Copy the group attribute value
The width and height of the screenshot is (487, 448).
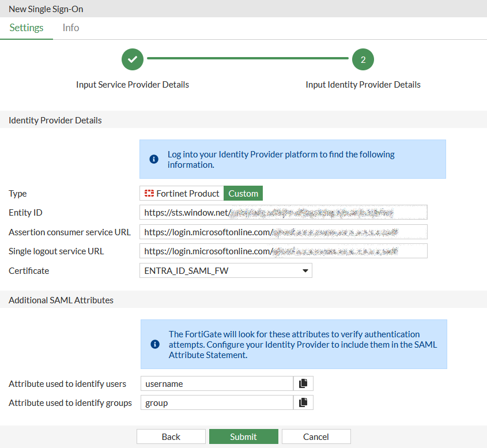tap(303, 402)
